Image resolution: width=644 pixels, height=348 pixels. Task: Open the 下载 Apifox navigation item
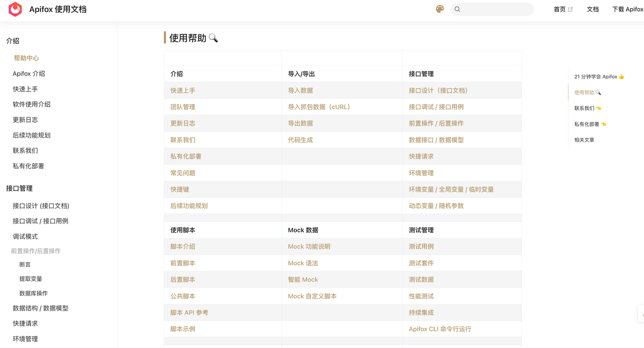click(627, 9)
